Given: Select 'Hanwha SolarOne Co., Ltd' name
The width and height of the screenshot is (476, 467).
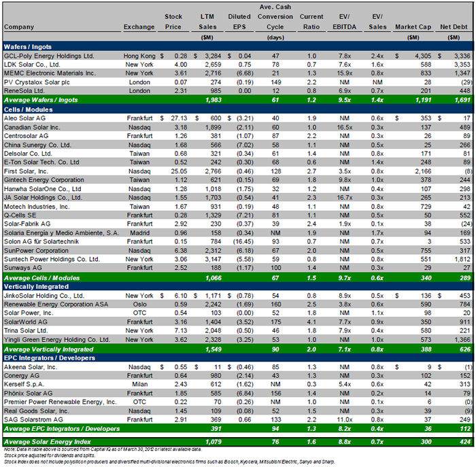Looking at the screenshot, I should (x=42, y=189).
